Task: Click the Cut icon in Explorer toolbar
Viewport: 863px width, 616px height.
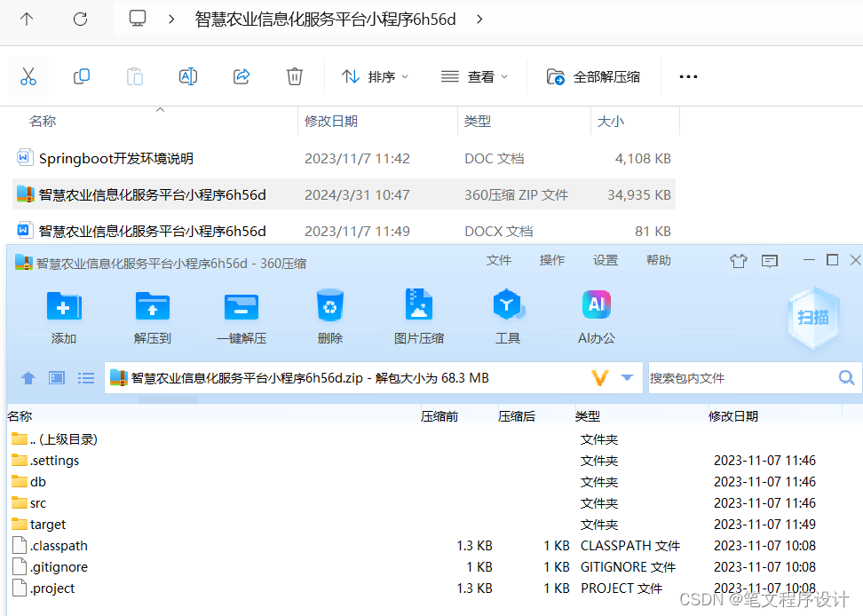Action: (x=28, y=76)
